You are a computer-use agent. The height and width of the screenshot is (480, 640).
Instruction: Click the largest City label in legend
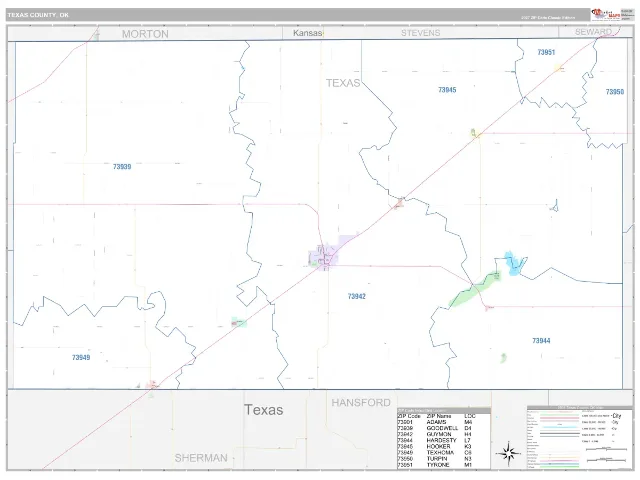pos(617,416)
